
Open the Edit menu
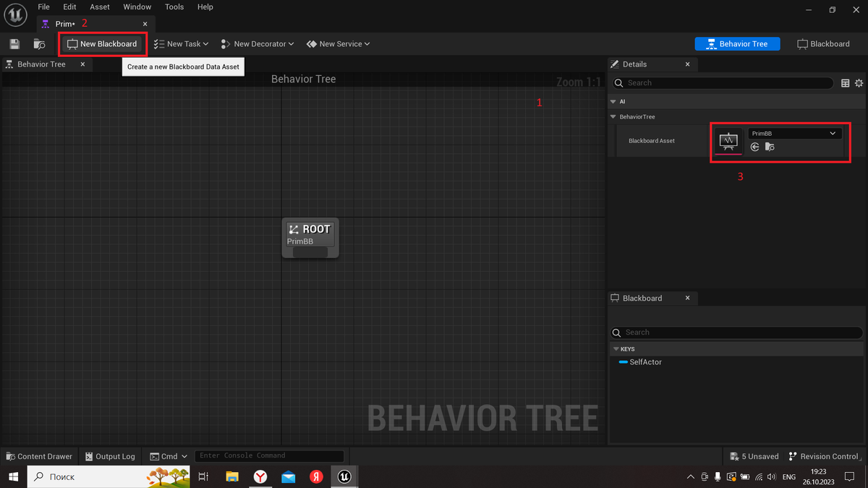[x=69, y=7]
